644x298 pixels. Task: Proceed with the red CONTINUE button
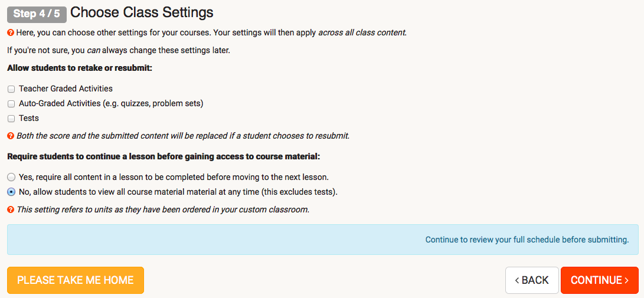point(600,280)
